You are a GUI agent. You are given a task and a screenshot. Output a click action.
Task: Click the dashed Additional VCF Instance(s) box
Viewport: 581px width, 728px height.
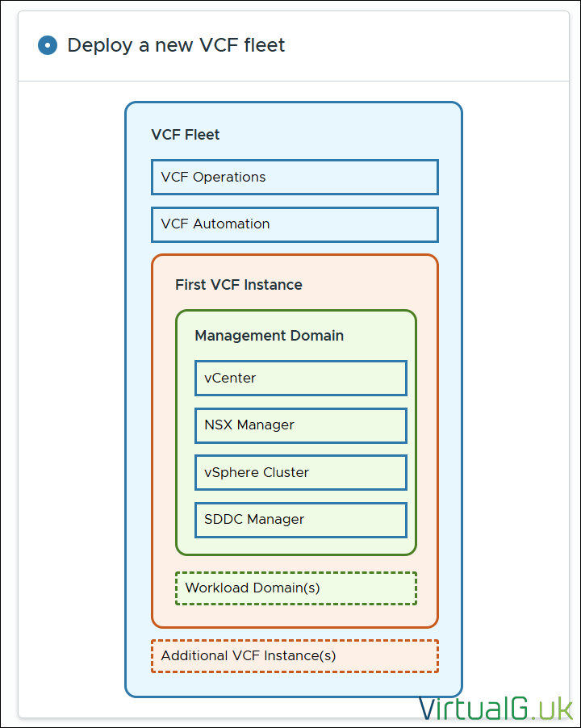(x=295, y=656)
